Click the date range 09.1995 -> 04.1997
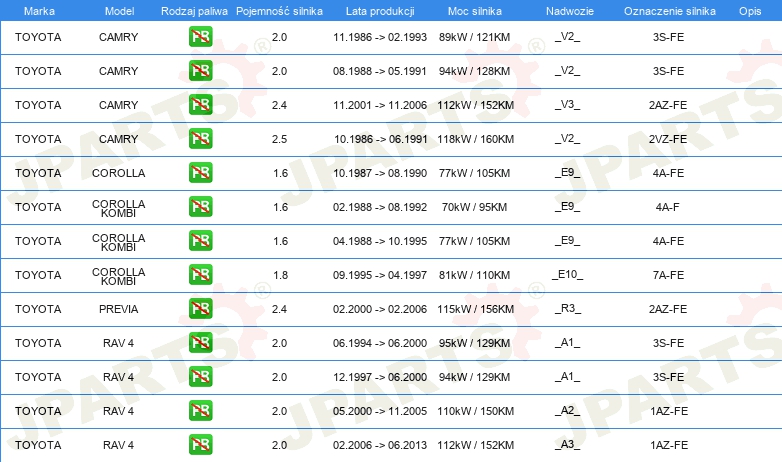 coord(380,275)
